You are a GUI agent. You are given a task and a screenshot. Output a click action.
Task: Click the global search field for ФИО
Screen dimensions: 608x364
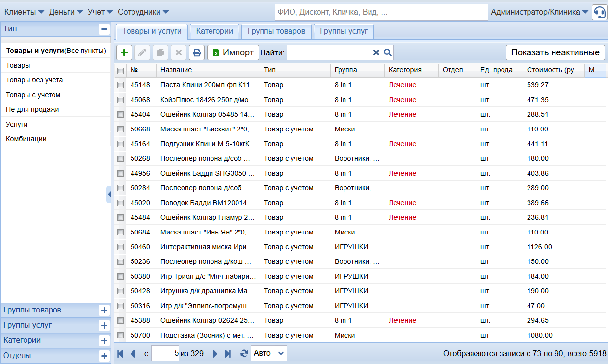[x=381, y=12]
